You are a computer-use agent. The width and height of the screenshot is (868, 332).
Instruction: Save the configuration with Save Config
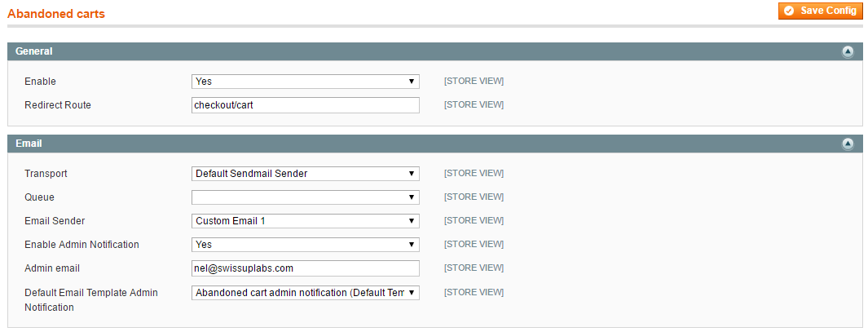(821, 11)
